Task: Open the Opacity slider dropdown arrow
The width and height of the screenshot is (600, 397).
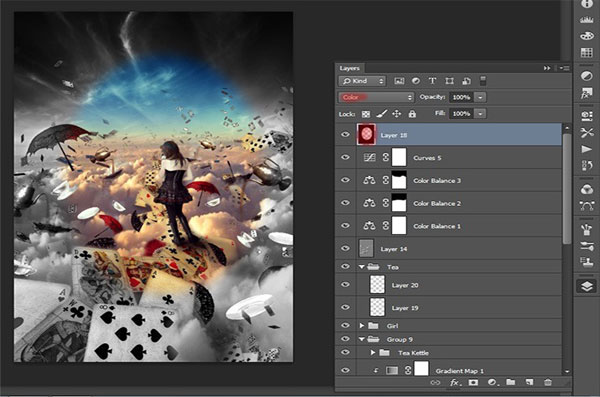Action: pos(480,97)
